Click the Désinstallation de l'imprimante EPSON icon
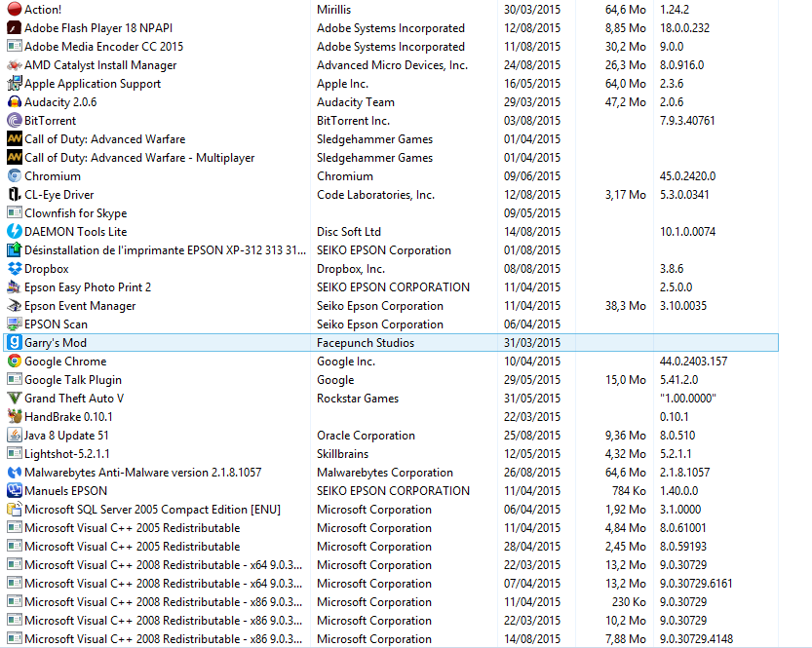Screen dimensions: 812x648 (15, 250)
